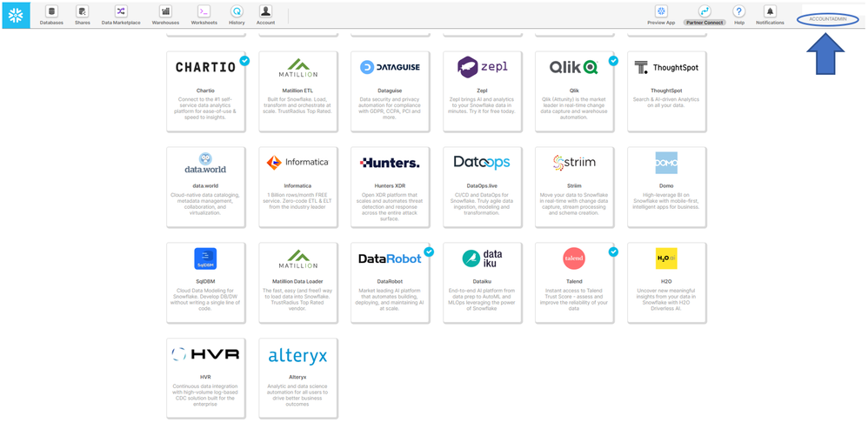
Task: Click the Domo description text
Action: point(666,201)
